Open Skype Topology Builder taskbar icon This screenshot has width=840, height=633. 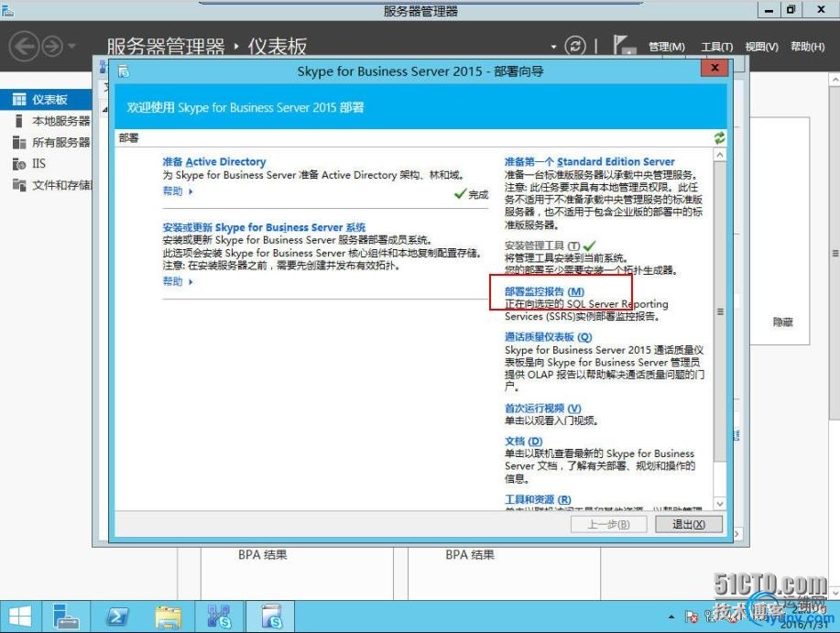click(219, 617)
